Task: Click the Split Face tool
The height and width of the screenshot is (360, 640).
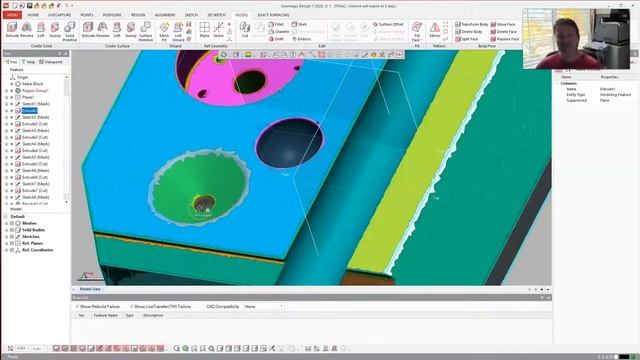Action: tap(467, 39)
